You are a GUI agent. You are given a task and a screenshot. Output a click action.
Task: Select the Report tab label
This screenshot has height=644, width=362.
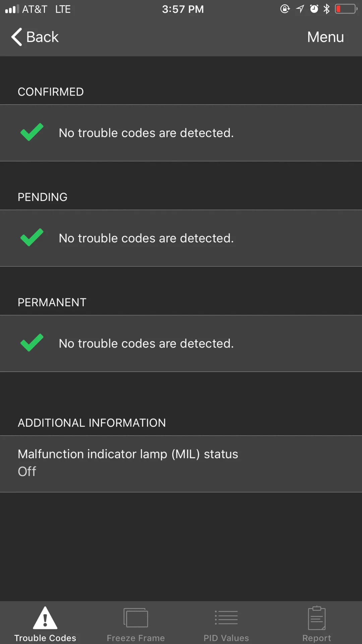click(x=317, y=638)
